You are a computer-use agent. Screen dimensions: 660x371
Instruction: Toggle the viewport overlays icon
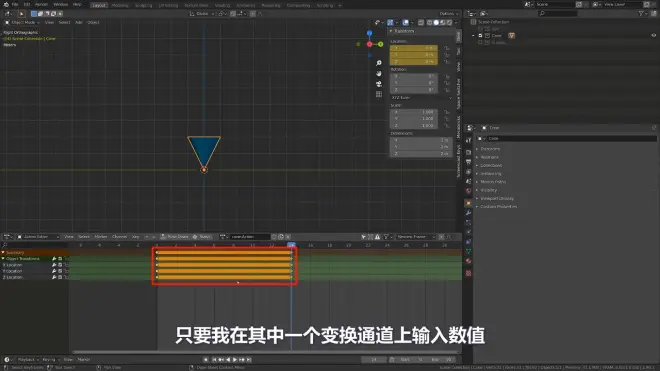click(x=405, y=22)
